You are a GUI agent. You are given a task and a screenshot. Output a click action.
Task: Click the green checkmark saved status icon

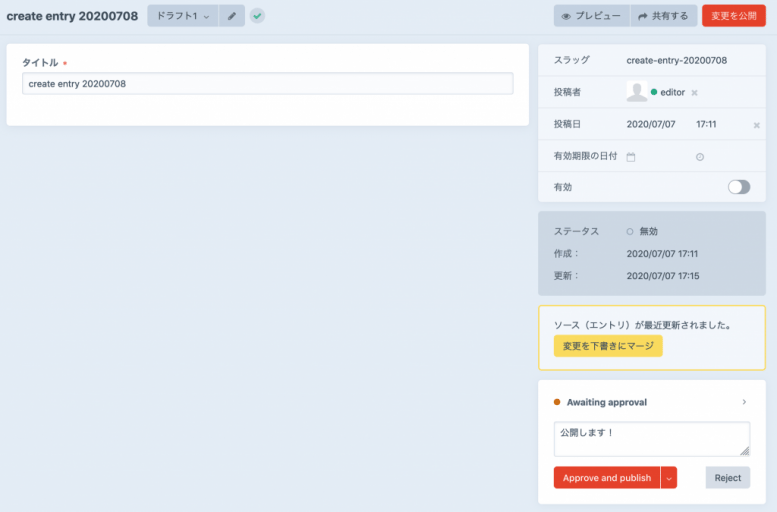[257, 16]
